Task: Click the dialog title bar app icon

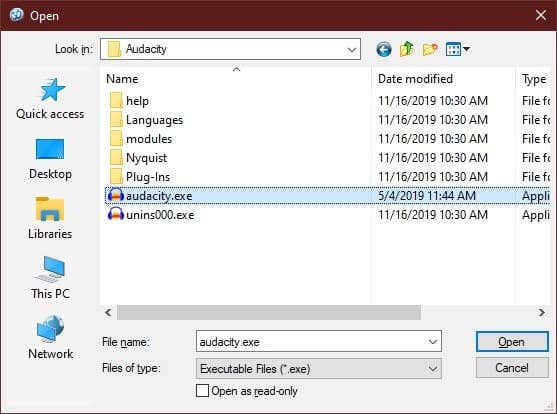Action: point(16,15)
